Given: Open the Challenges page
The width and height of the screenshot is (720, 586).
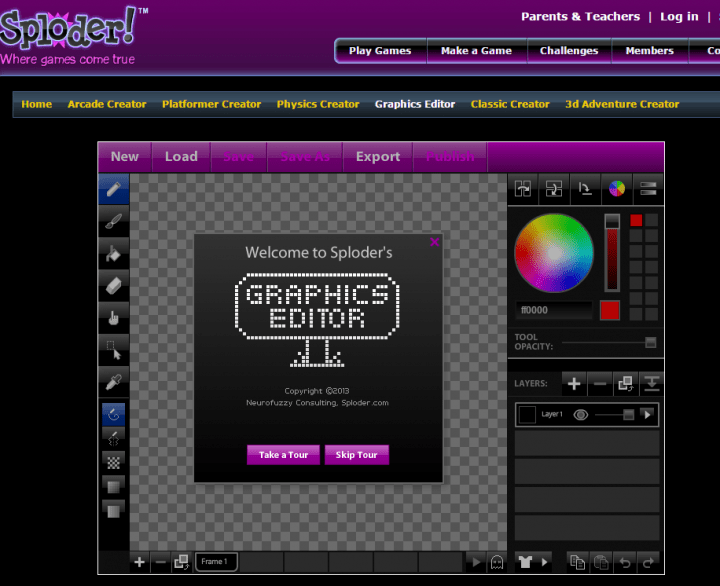Looking at the screenshot, I should click(569, 51).
